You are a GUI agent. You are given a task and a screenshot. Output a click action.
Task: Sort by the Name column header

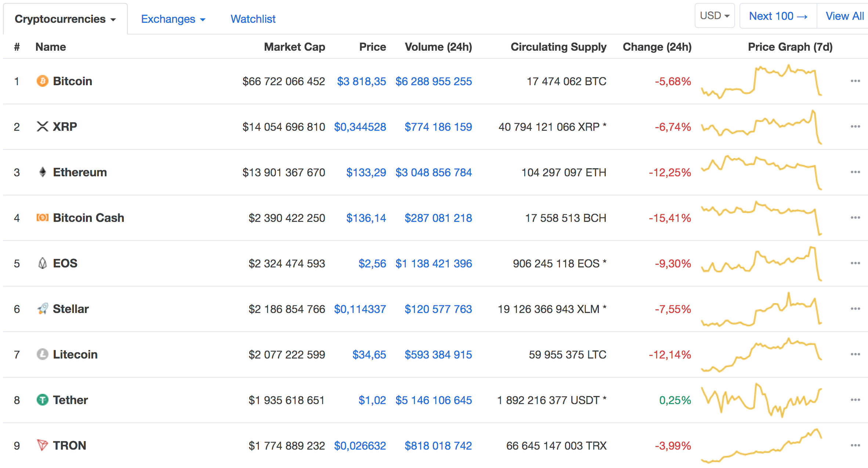pos(51,47)
